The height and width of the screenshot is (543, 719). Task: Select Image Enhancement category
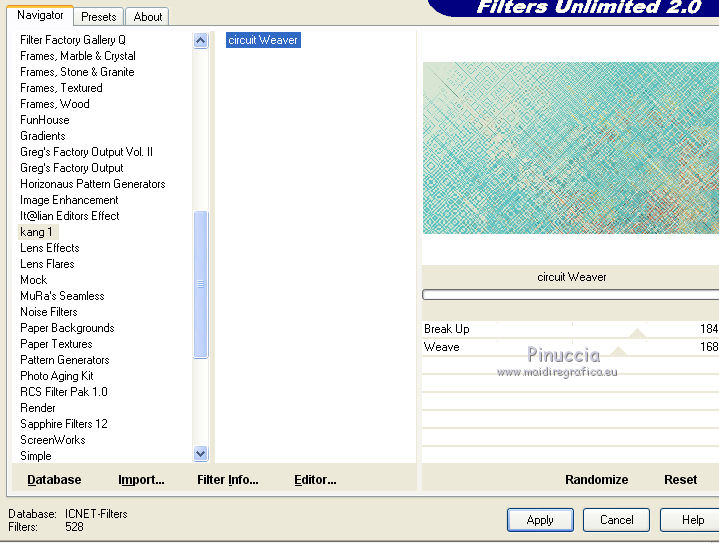point(69,200)
